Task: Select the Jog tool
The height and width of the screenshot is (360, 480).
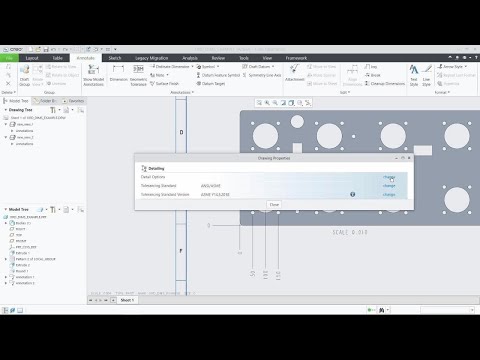Action: pyautogui.click(x=371, y=67)
